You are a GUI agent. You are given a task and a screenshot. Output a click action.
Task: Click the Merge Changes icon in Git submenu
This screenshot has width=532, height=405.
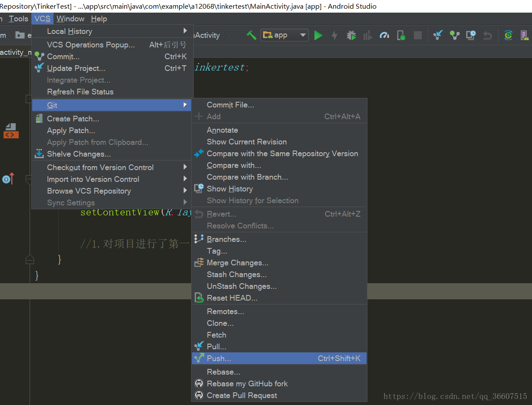[199, 262]
